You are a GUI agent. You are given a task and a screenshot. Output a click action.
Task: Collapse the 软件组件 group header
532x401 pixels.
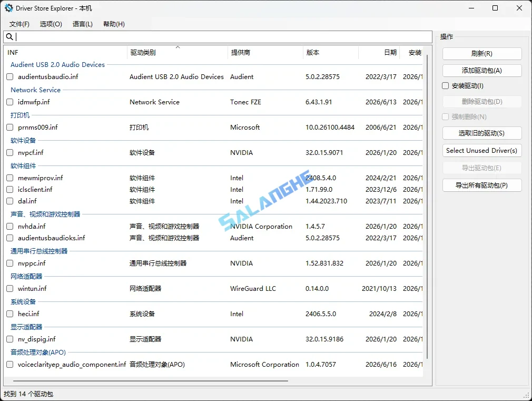23,165
